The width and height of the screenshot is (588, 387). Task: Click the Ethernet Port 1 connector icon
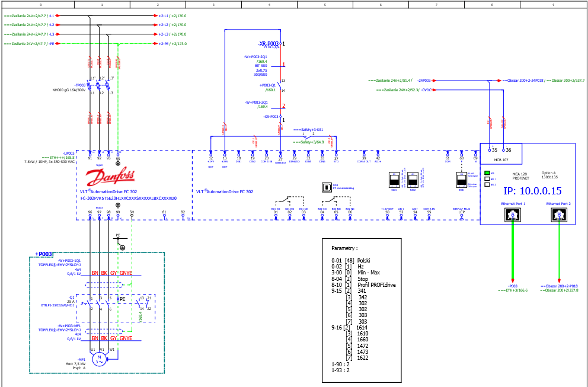click(512, 216)
